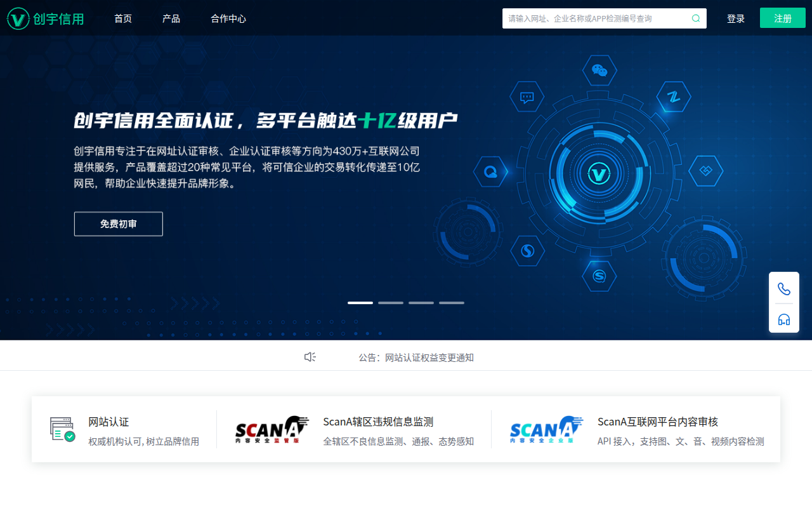Open the 产品 menu item
Viewport: 812px width, 508px height.
pyautogui.click(x=171, y=18)
